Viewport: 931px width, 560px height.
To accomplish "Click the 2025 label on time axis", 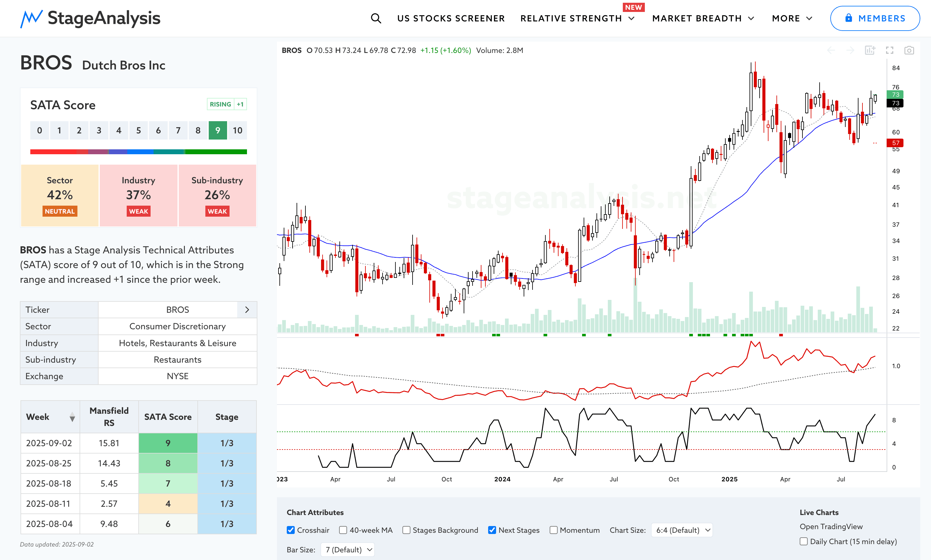I will (x=729, y=479).
